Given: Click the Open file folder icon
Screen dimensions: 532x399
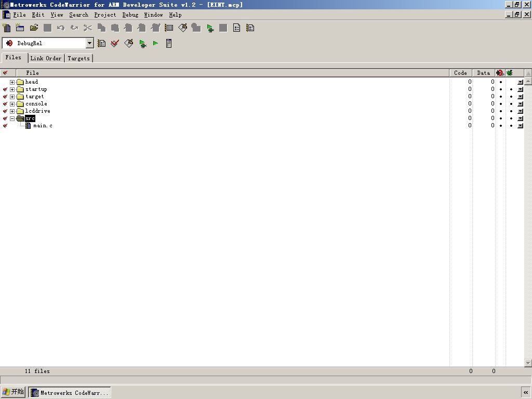Looking at the screenshot, I should 34,28.
